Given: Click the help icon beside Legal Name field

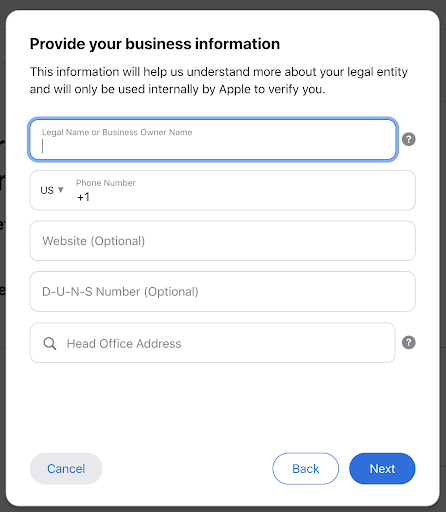Looking at the screenshot, I should (x=408, y=139).
